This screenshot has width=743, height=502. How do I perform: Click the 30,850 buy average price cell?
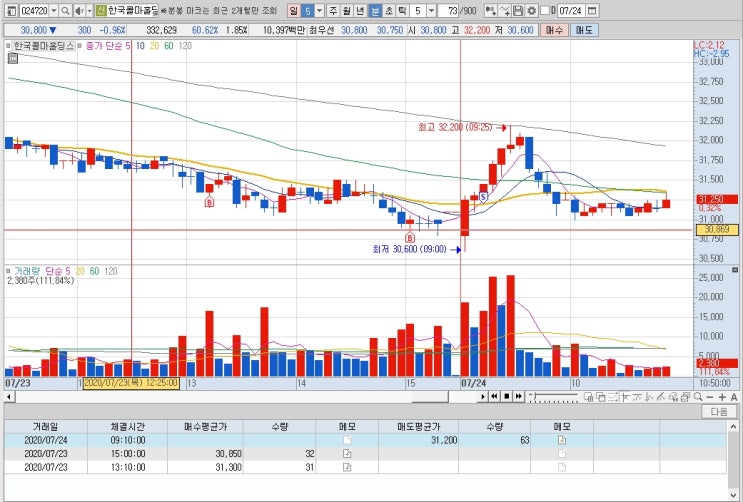click(x=205, y=454)
